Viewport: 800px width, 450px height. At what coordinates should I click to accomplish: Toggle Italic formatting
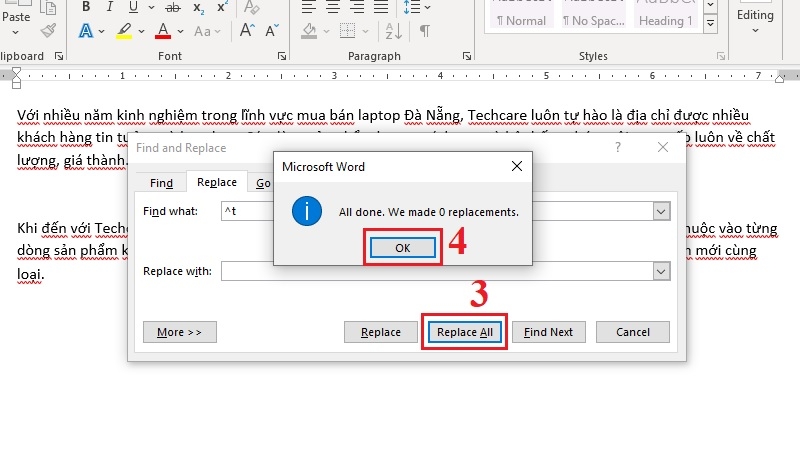coord(109,7)
